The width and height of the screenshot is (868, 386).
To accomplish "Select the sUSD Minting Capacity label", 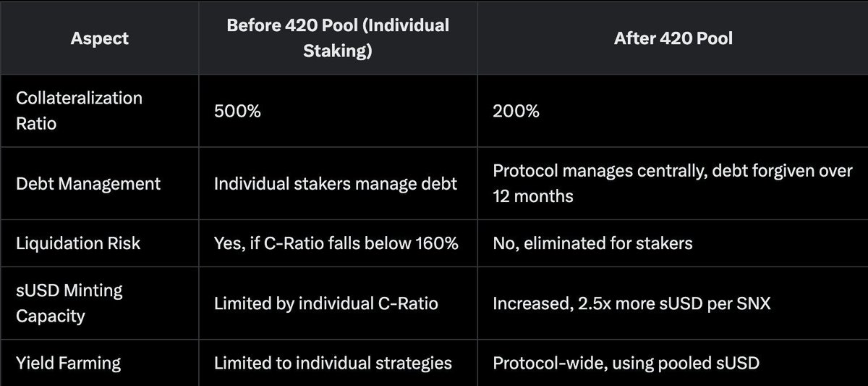I will (69, 303).
